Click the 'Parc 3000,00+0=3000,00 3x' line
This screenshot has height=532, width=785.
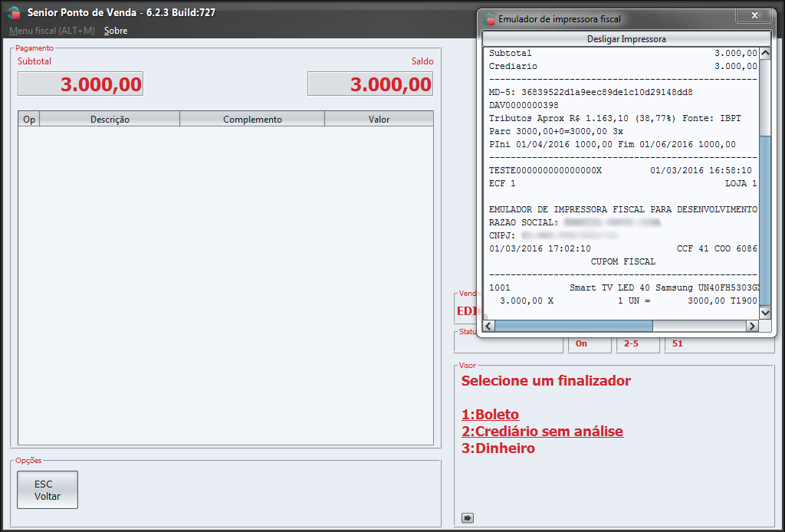tap(556, 132)
